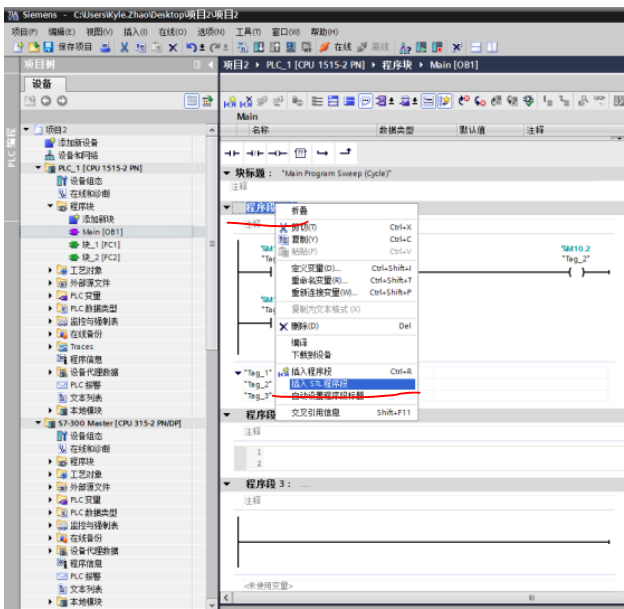Screen dimensions: 624x609
Task: Click the delete X icon in main toolbar
Action: [x=173, y=48]
